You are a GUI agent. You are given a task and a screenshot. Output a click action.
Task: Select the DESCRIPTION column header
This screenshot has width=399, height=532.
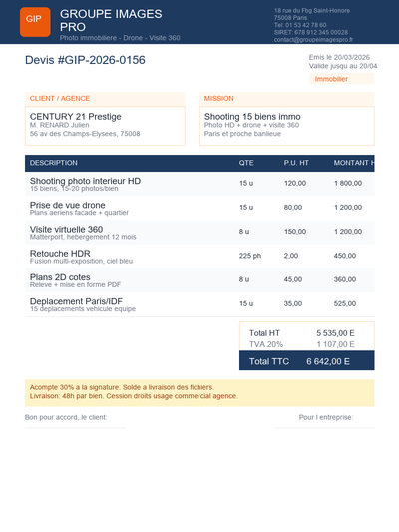[54, 163]
